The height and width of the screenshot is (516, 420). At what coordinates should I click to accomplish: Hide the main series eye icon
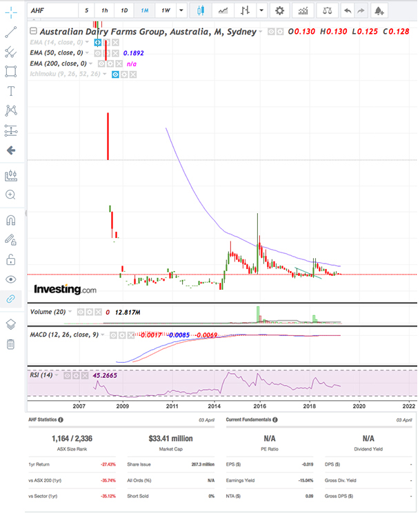click(271, 32)
